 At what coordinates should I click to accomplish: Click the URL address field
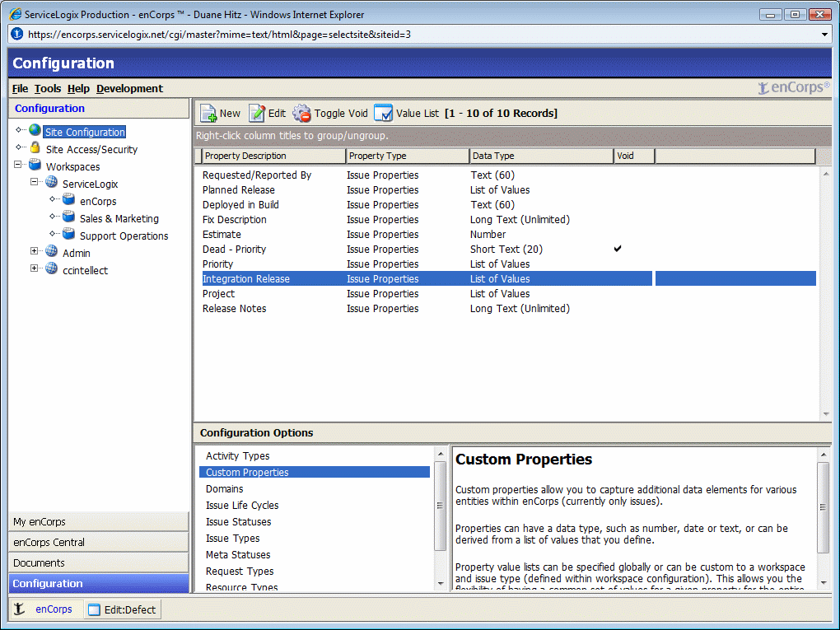click(421, 35)
